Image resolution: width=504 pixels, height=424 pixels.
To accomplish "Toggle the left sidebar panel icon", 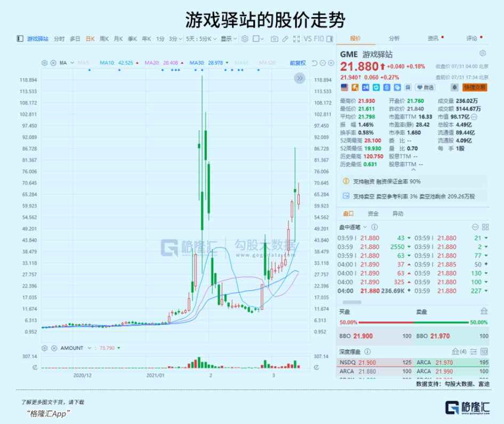I will pos(20,38).
